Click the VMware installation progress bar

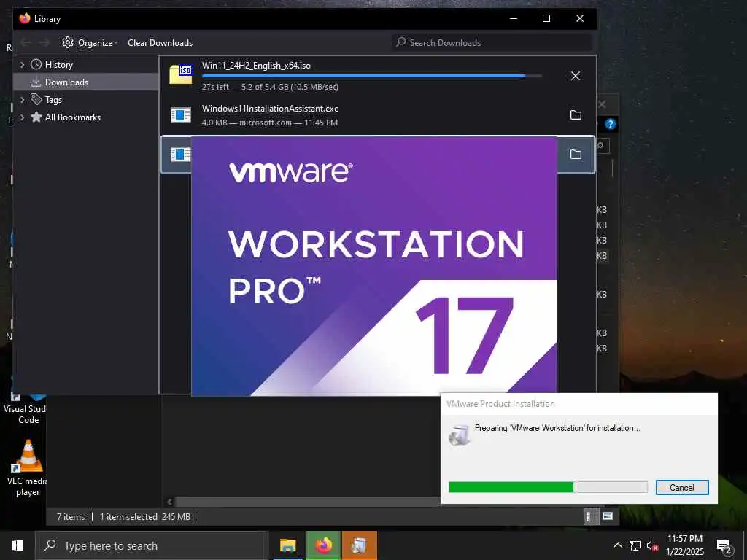[x=548, y=487]
